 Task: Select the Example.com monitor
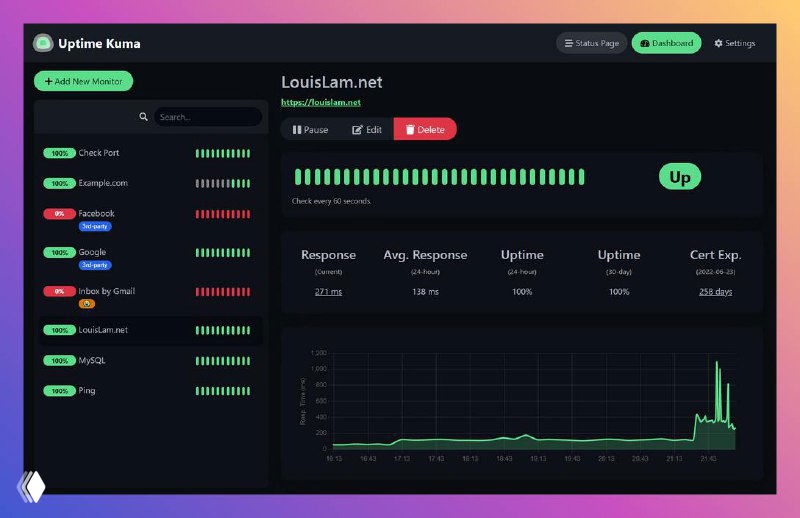pyautogui.click(x=151, y=183)
